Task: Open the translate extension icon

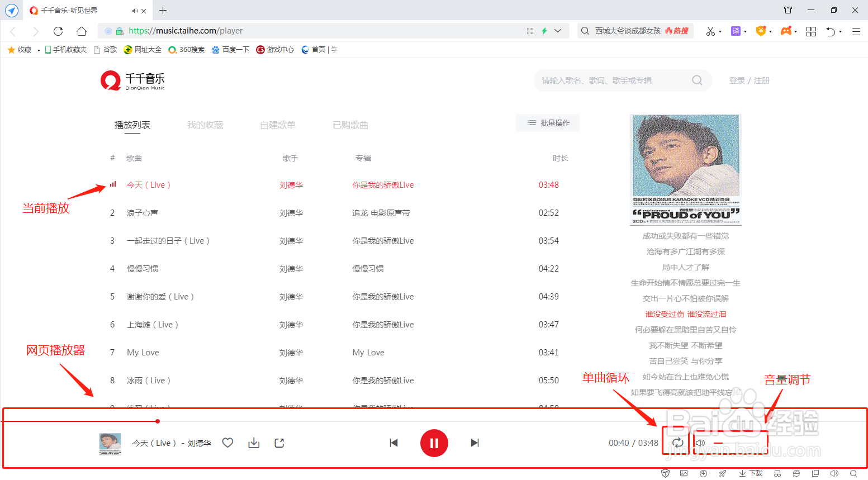Action: click(x=736, y=31)
